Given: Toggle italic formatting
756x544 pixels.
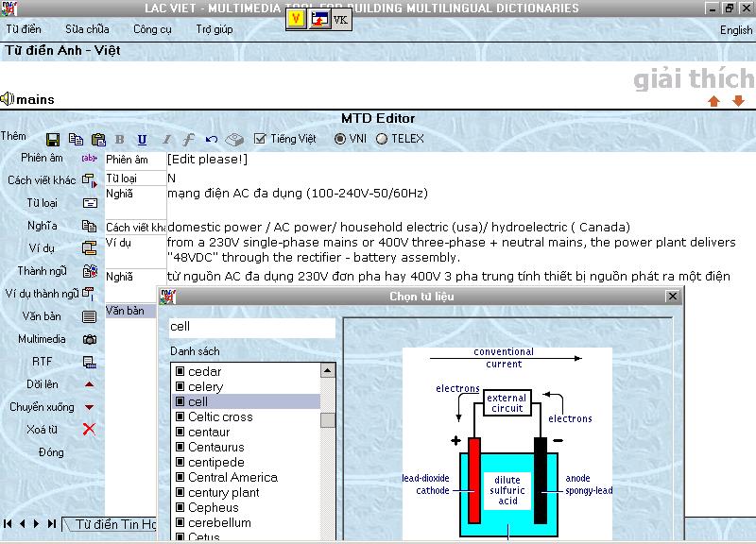Looking at the screenshot, I should (166, 139).
